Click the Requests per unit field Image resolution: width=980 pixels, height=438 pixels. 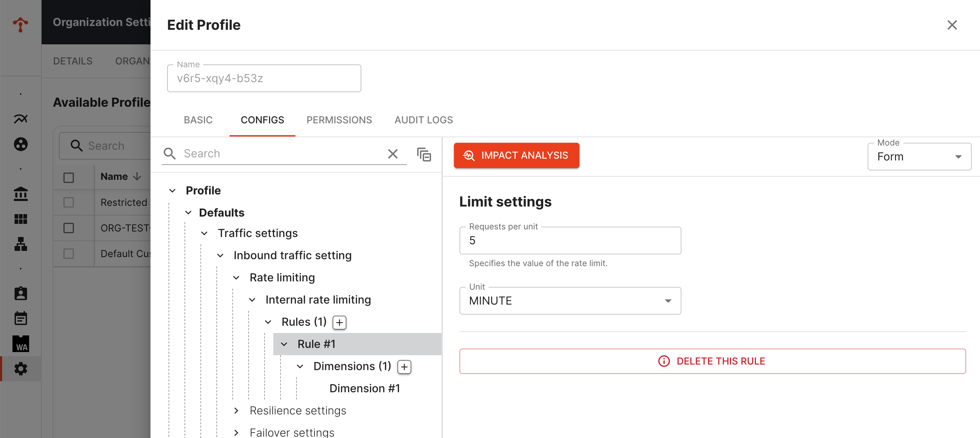click(570, 241)
